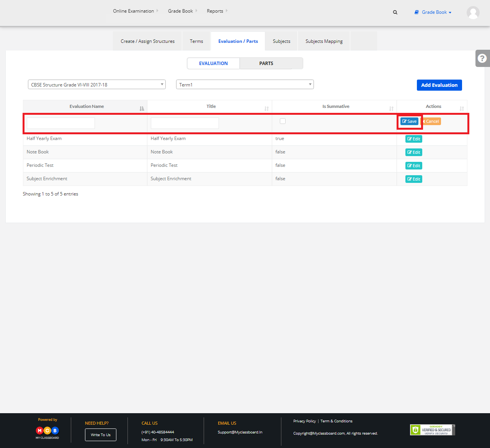Open the Term & Conditions link
The width and height of the screenshot is (490, 448).
pyautogui.click(x=336, y=421)
